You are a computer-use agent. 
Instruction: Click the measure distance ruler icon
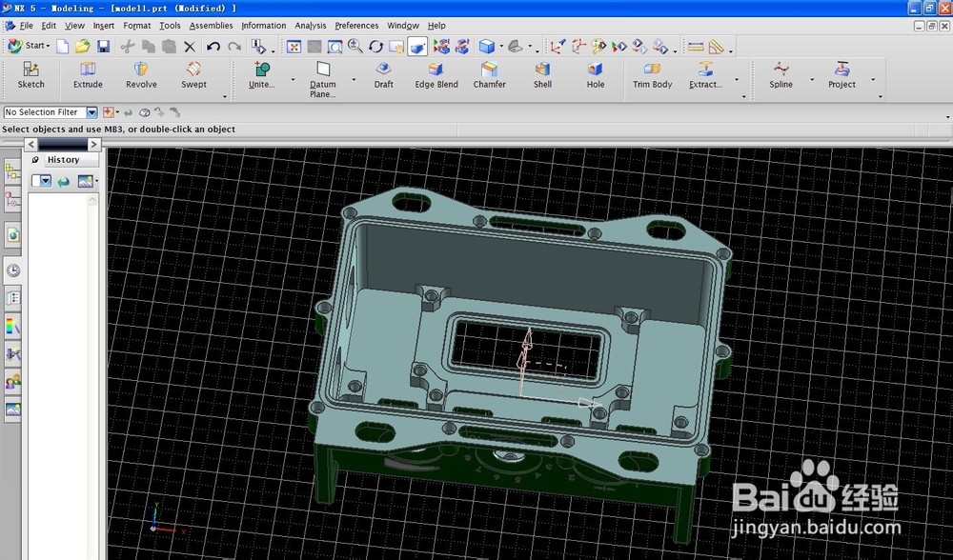pos(696,47)
